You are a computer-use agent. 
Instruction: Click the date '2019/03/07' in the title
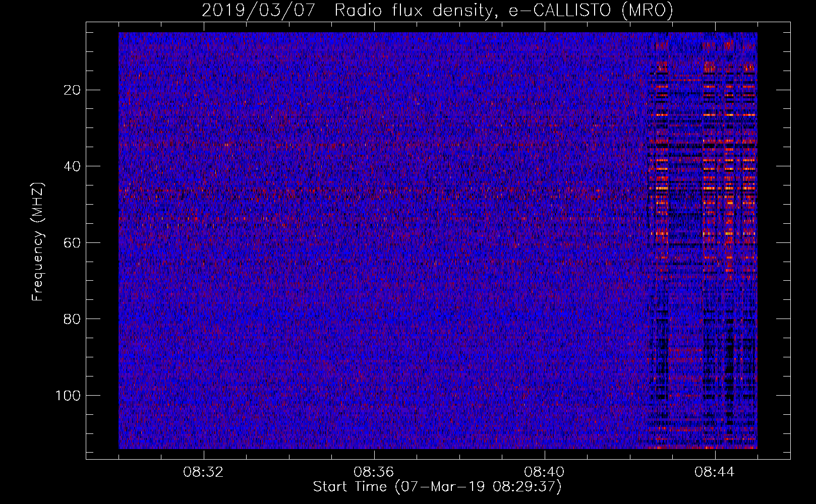point(258,10)
